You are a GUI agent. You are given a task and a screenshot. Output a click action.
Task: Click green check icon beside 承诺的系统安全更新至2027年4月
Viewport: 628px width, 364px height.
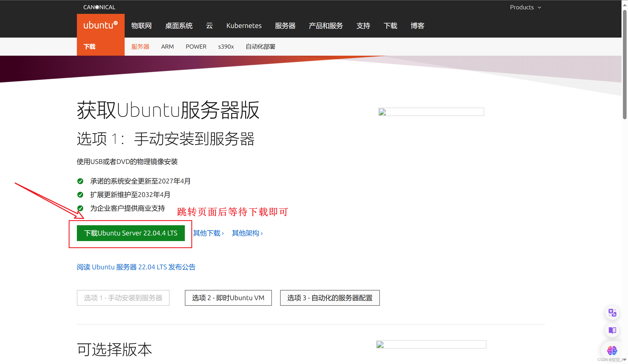pos(80,181)
